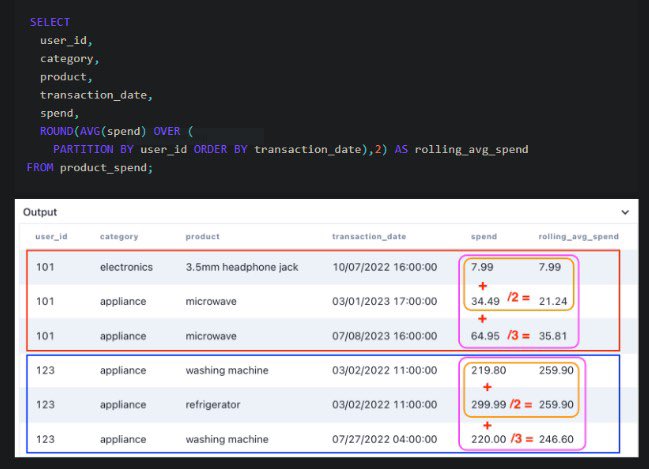Select the spend value 64.95
649x469 pixels.
tap(485, 336)
